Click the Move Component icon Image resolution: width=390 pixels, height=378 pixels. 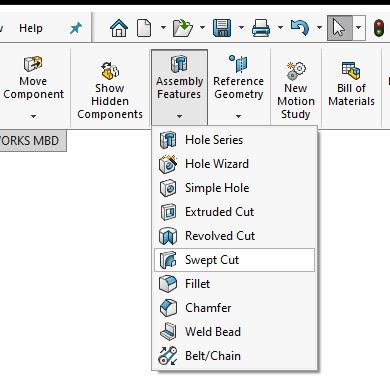[33, 63]
